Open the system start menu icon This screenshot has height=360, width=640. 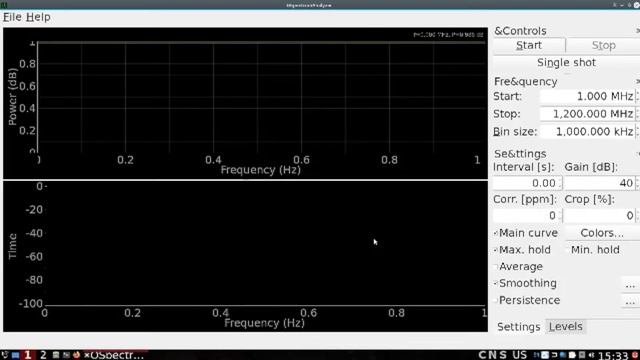click(4, 355)
